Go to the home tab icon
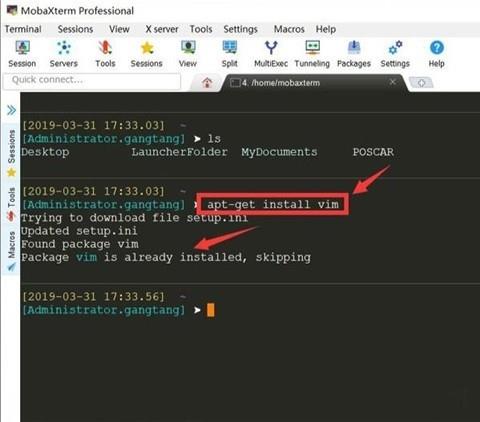Image resolution: width=480 pixels, height=422 pixels. tap(207, 82)
